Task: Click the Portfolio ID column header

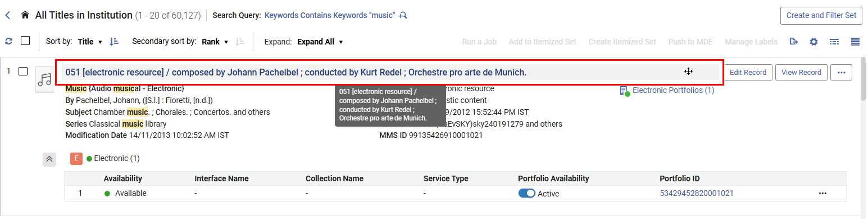Action: point(679,178)
